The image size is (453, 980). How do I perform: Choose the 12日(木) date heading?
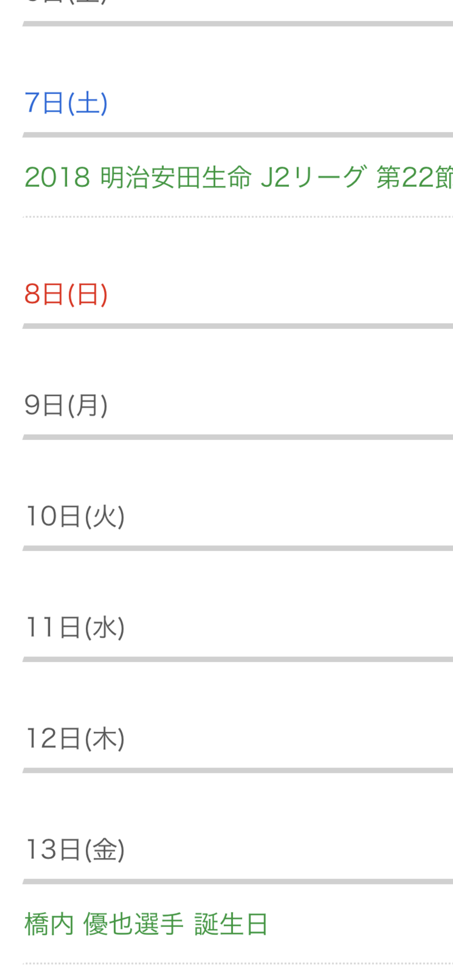(x=75, y=738)
